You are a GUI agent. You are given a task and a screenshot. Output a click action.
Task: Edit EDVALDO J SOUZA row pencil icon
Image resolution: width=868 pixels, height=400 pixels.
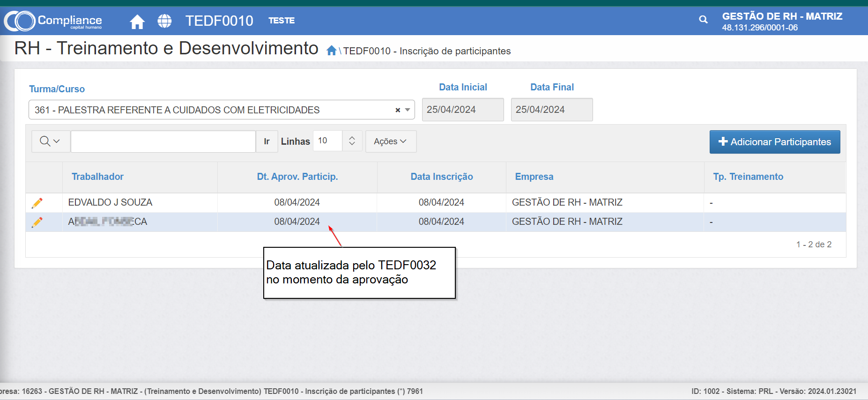(x=37, y=203)
